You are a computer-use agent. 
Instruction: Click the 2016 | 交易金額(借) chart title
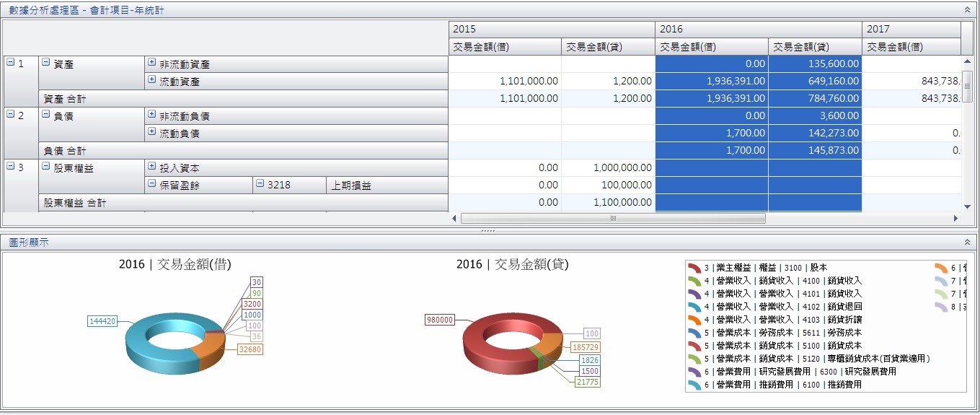[175, 264]
